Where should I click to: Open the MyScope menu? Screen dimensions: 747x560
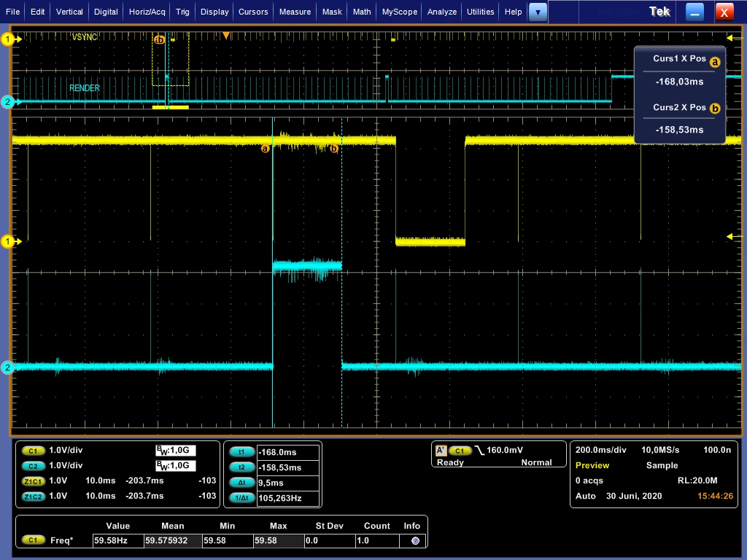click(x=399, y=12)
